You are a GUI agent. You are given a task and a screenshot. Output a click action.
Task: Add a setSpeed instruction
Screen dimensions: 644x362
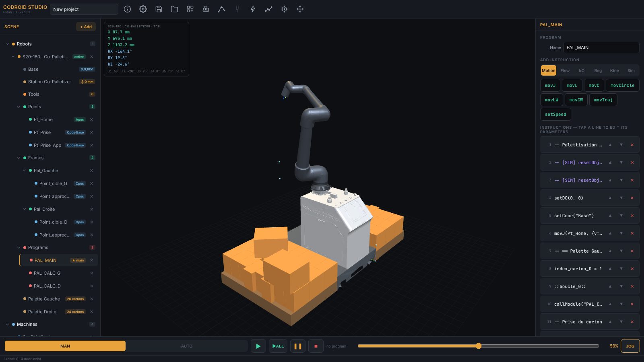(555, 114)
